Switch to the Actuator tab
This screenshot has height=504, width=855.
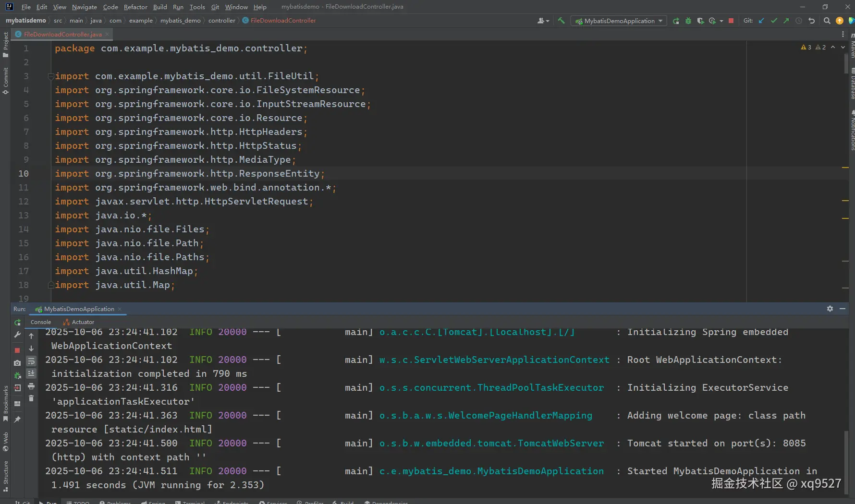pyautogui.click(x=83, y=322)
